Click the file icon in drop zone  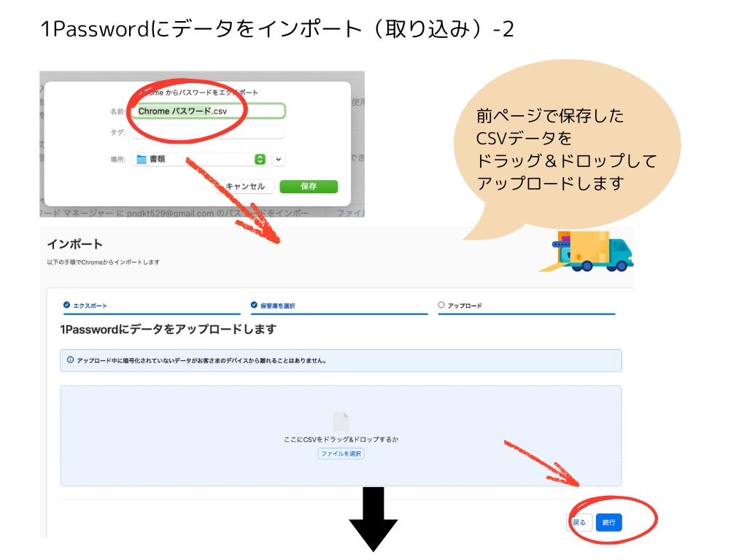pos(341,422)
